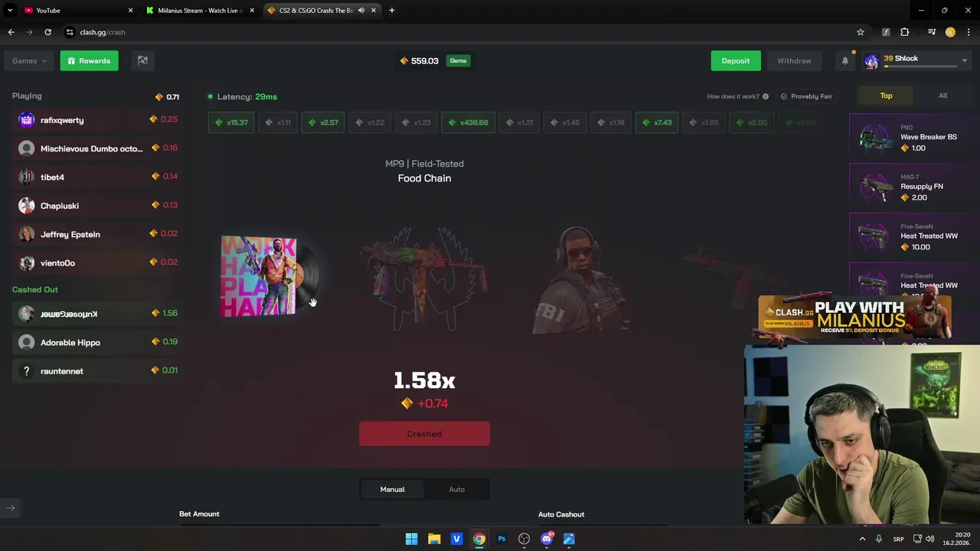This screenshot has height=551, width=980.
Task: View site information icon in address bar
Action: [x=70, y=32]
